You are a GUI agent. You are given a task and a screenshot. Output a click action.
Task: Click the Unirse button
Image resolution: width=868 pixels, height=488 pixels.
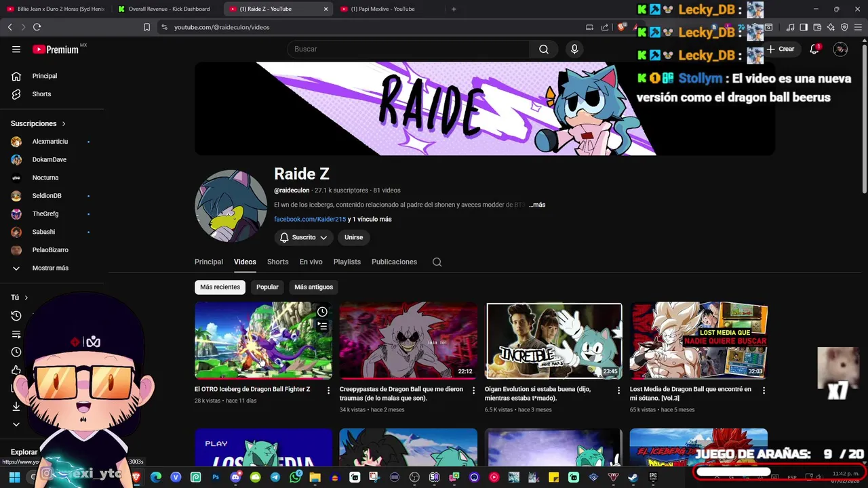tap(353, 237)
